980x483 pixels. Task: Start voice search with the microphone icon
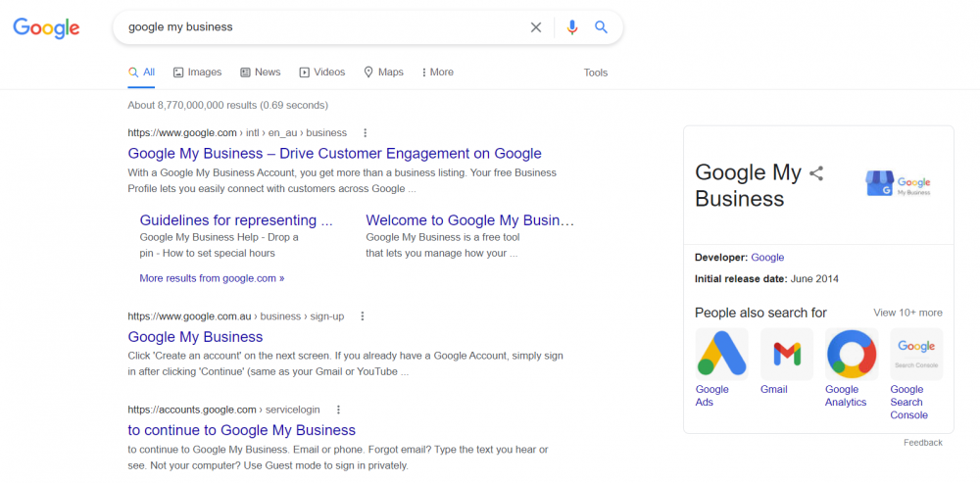572,27
